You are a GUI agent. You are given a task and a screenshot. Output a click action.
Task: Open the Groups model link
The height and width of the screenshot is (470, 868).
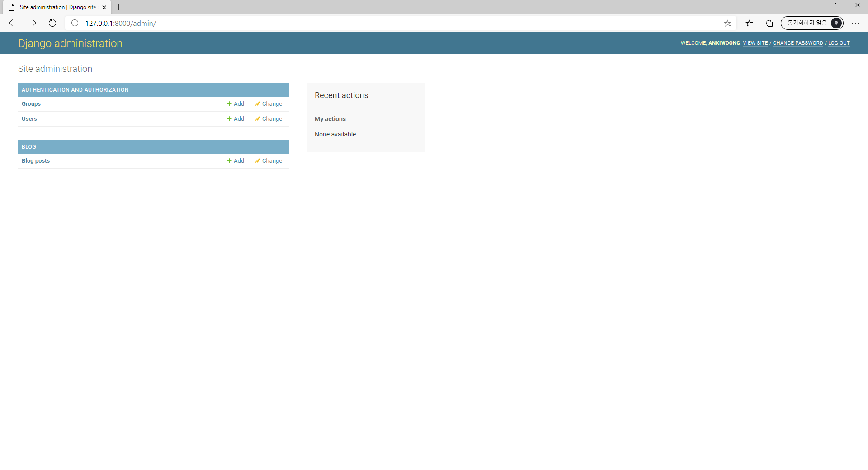(x=31, y=104)
